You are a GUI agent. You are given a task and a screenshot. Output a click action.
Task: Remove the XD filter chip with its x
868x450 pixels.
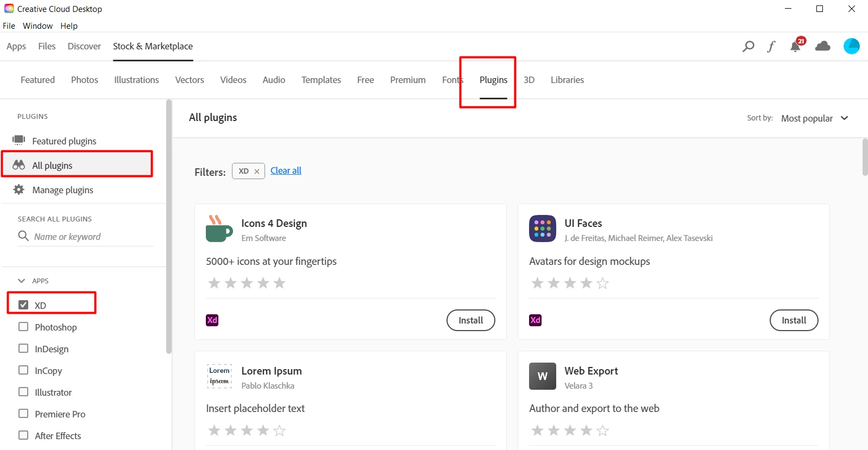(x=256, y=171)
